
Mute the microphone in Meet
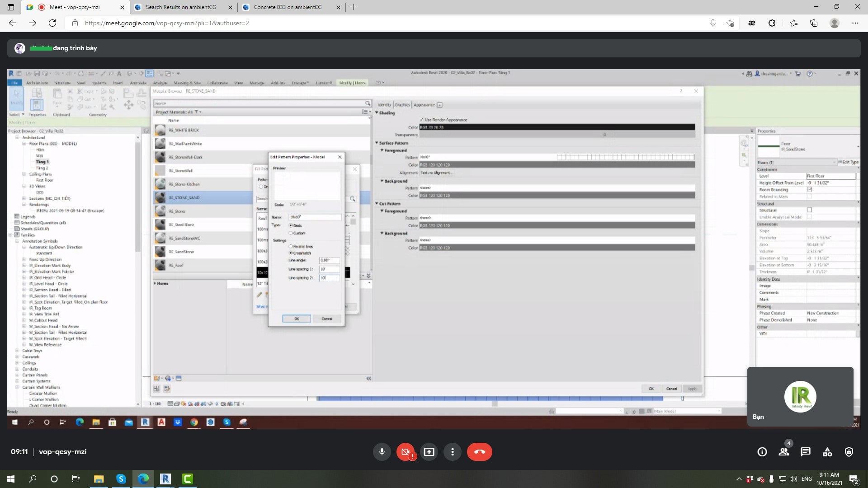[x=382, y=452]
